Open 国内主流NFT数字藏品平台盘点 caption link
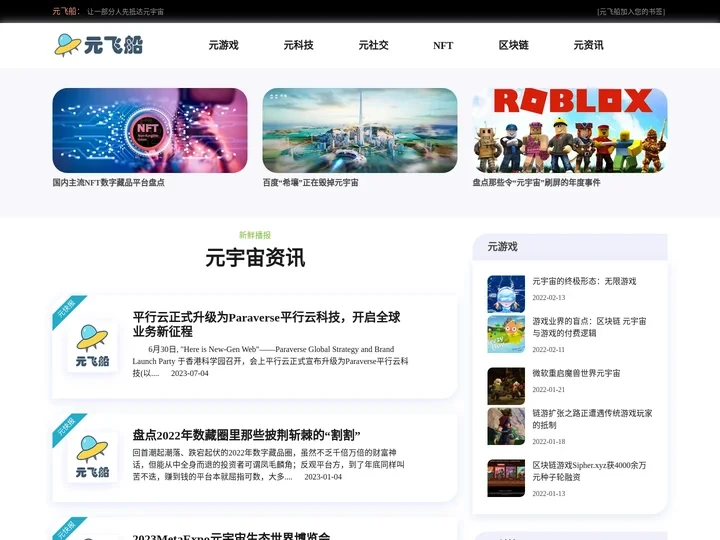This screenshot has width=720, height=540. tap(108, 182)
